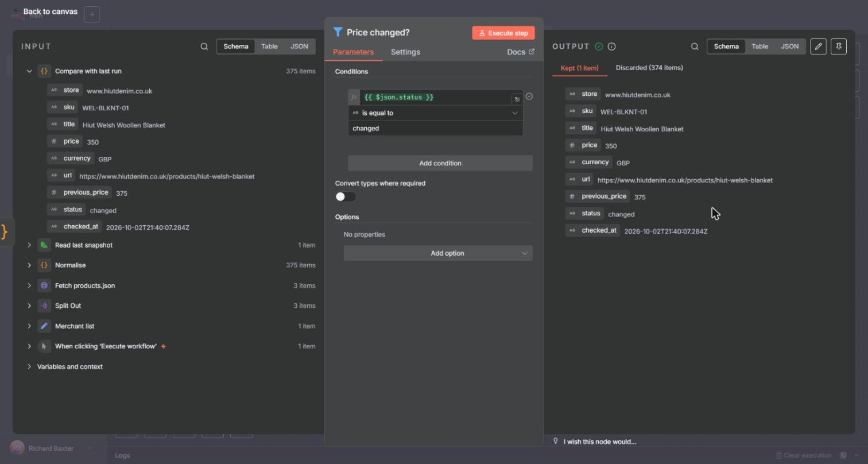Click the pencil edit output icon
The width and height of the screenshot is (868, 464).
click(x=819, y=47)
